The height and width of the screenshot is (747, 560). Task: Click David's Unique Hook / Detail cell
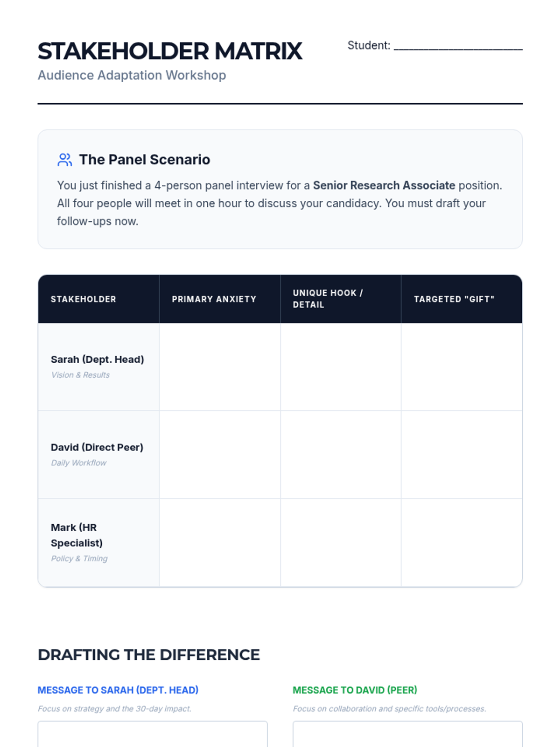(x=341, y=455)
